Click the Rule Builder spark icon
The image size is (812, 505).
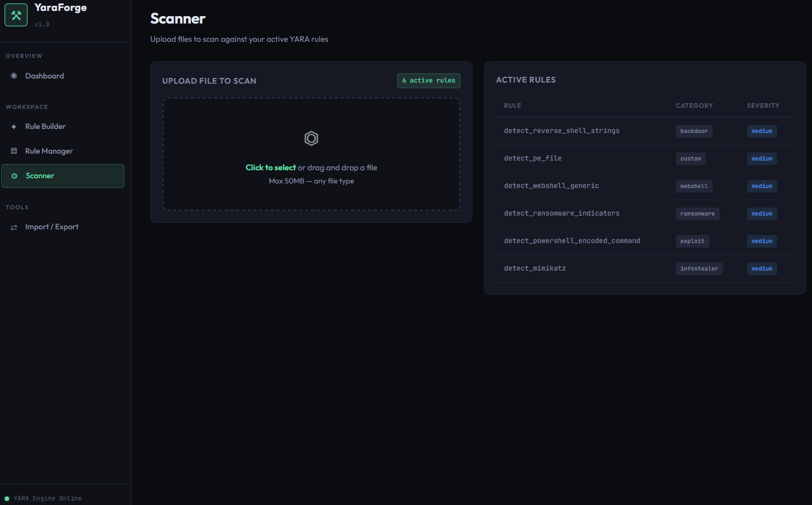pos(13,126)
